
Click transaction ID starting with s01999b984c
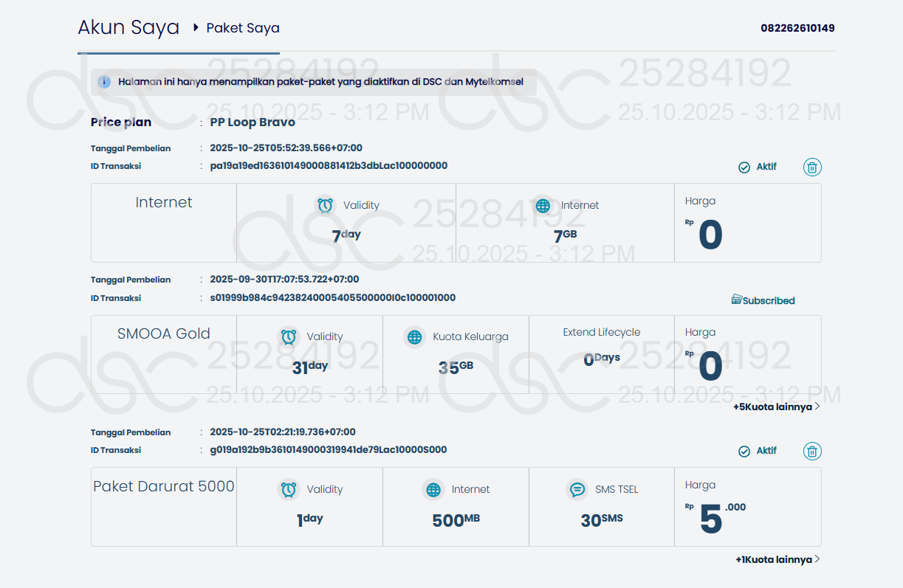point(333,298)
